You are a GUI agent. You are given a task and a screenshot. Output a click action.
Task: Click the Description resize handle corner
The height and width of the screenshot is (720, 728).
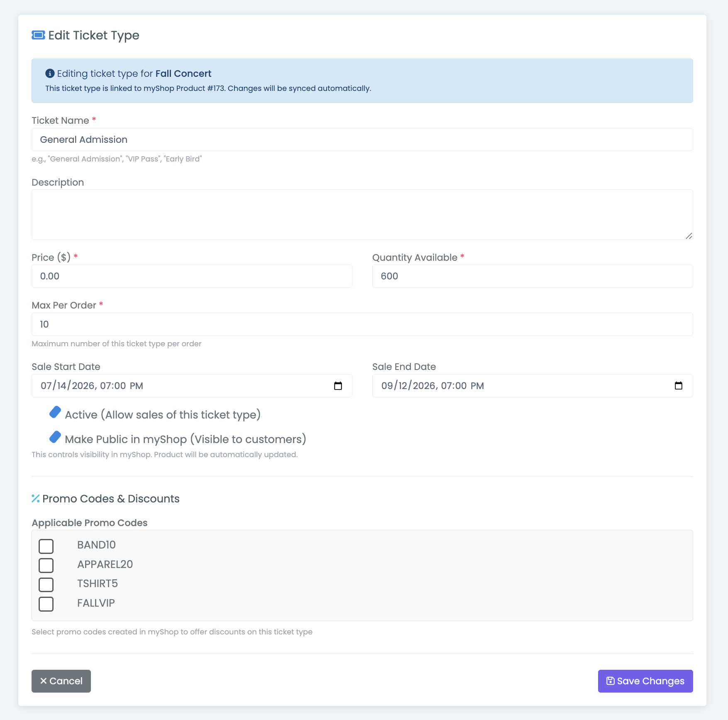pos(689,236)
